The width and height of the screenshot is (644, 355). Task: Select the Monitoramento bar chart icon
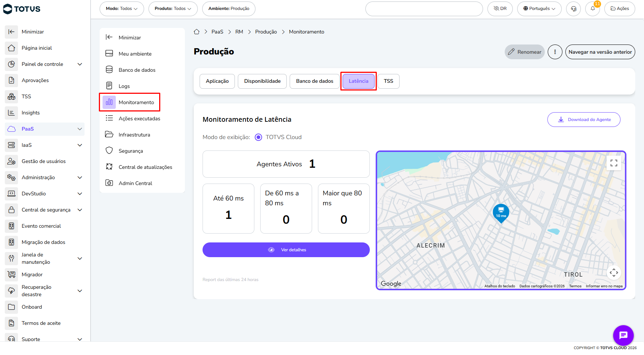(109, 102)
